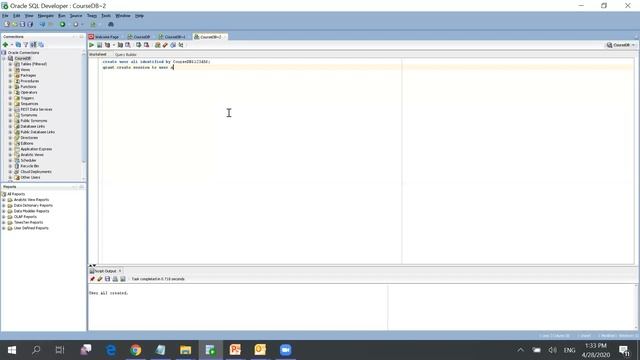Screen dimensions: 640x360
Task: Open the Window menu
Action: coord(122,16)
